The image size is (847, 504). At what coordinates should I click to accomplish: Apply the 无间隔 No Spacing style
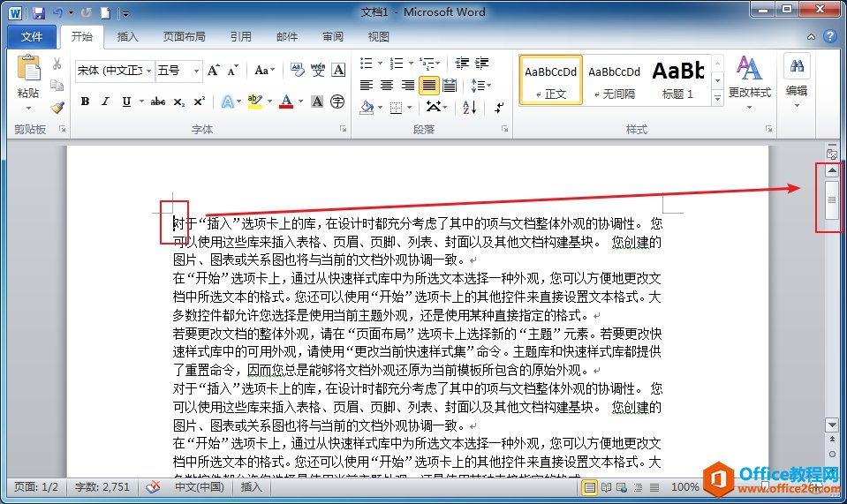pos(614,79)
